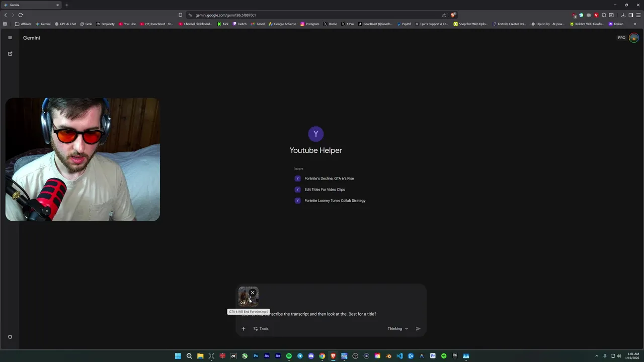Open File Explorer from taskbar

200,356
